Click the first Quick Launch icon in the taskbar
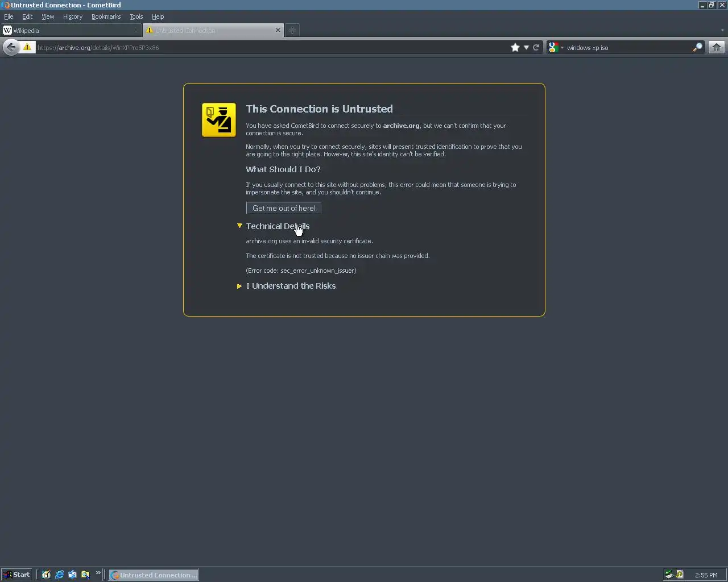 click(x=46, y=575)
